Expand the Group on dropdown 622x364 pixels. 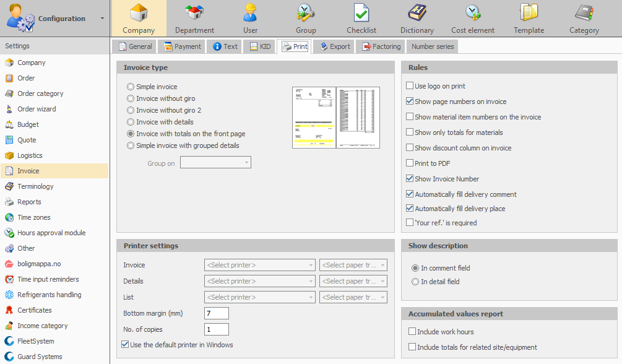[x=215, y=163]
